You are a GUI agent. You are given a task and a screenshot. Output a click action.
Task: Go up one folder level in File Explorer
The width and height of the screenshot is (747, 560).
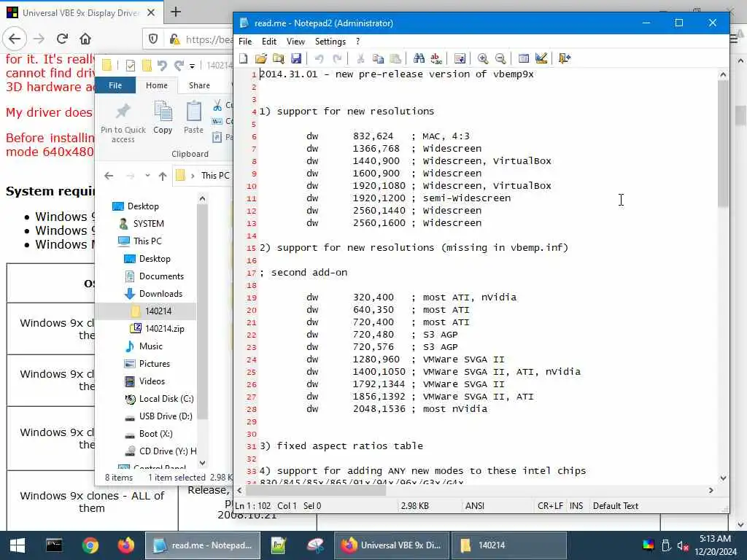coord(163,176)
